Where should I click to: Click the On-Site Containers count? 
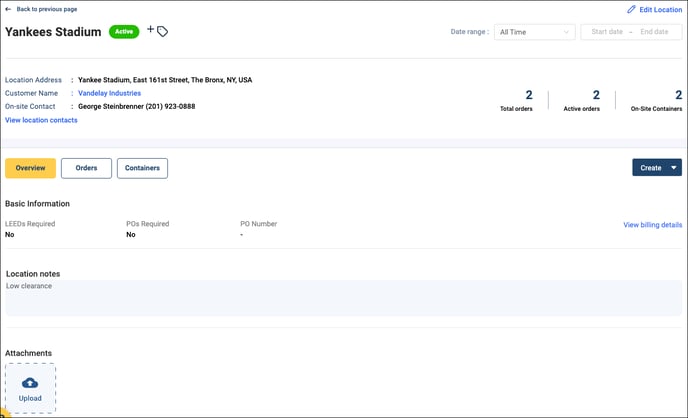pos(678,95)
